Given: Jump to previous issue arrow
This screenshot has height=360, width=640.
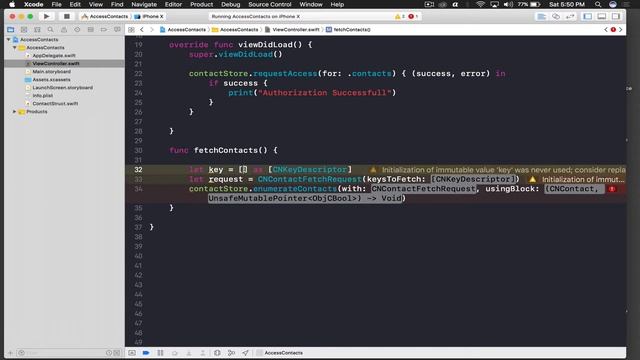Looking at the screenshot, I should tap(606, 30).
